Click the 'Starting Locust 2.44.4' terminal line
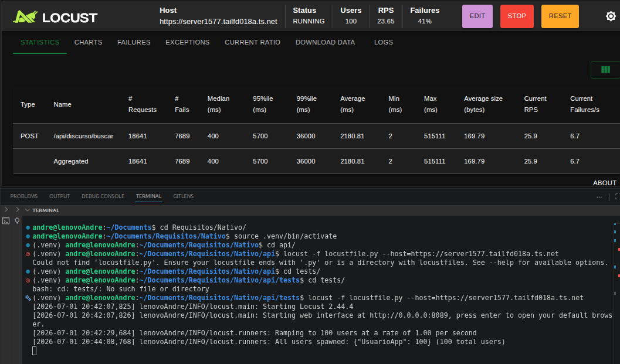Viewport: 620px width, 364px height. tap(193, 307)
